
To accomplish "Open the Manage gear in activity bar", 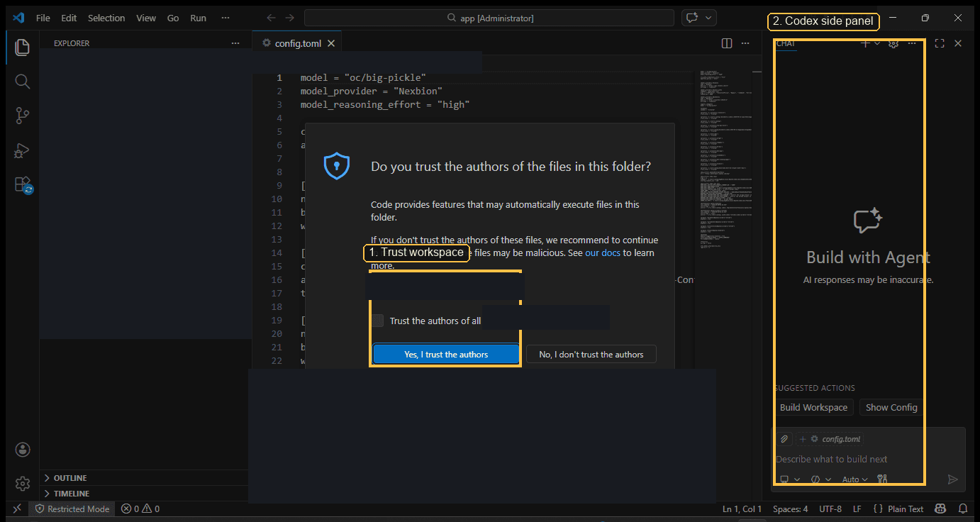I will point(23,484).
